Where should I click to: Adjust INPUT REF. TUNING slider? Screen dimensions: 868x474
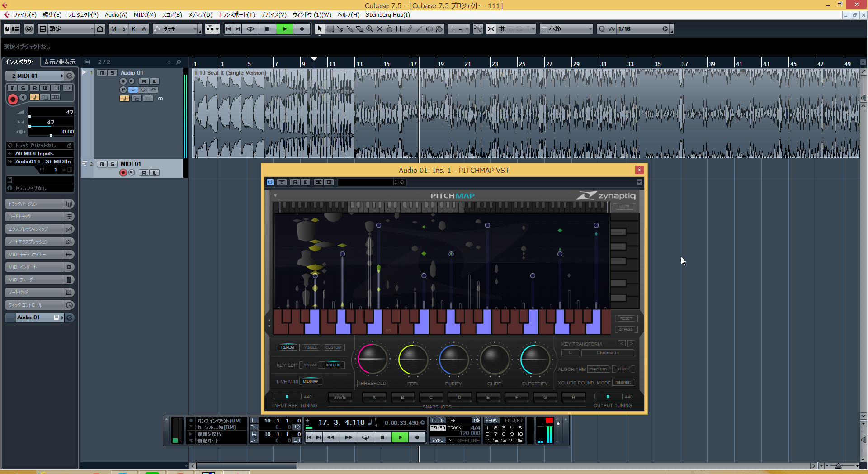287,397
